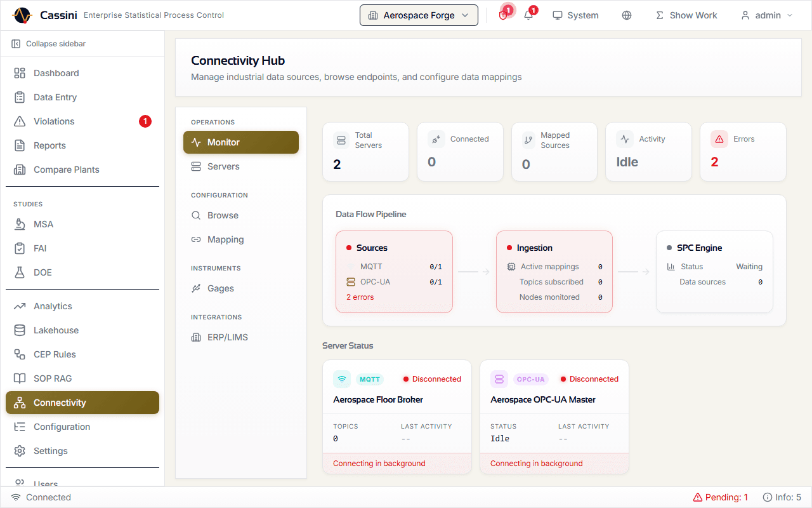This screenshot has width=812, height=508.
Task: Open the ERP/LIMS integrations tab
Action: coord(241,337)
